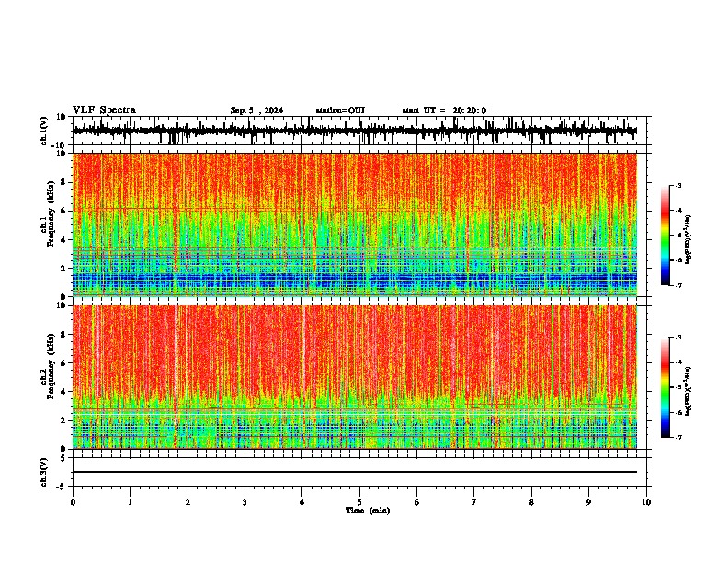Viewport: 728px width, 563px height.
Task: Click the '9' tick on time axis
Action: coord(588,502)
